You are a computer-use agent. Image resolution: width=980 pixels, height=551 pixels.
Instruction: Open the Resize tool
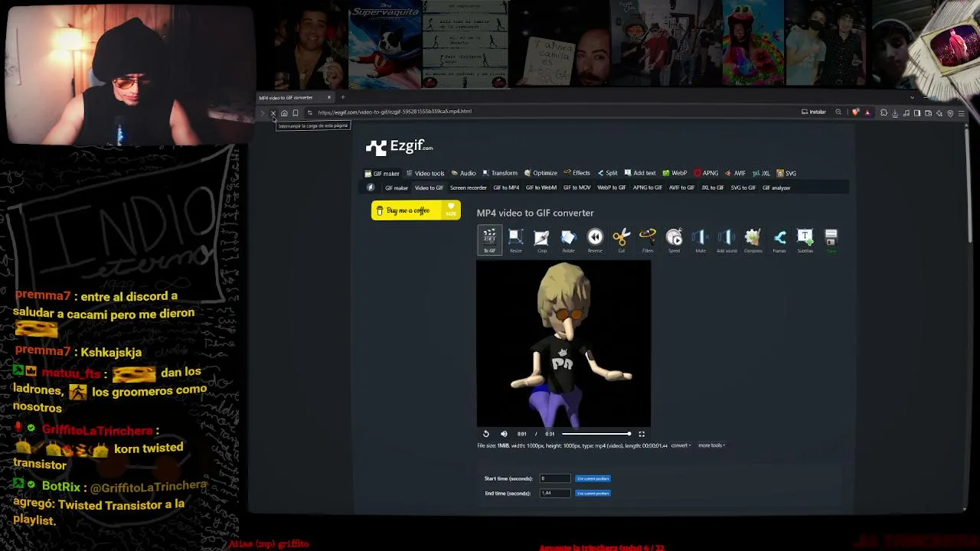pos(515,240)
